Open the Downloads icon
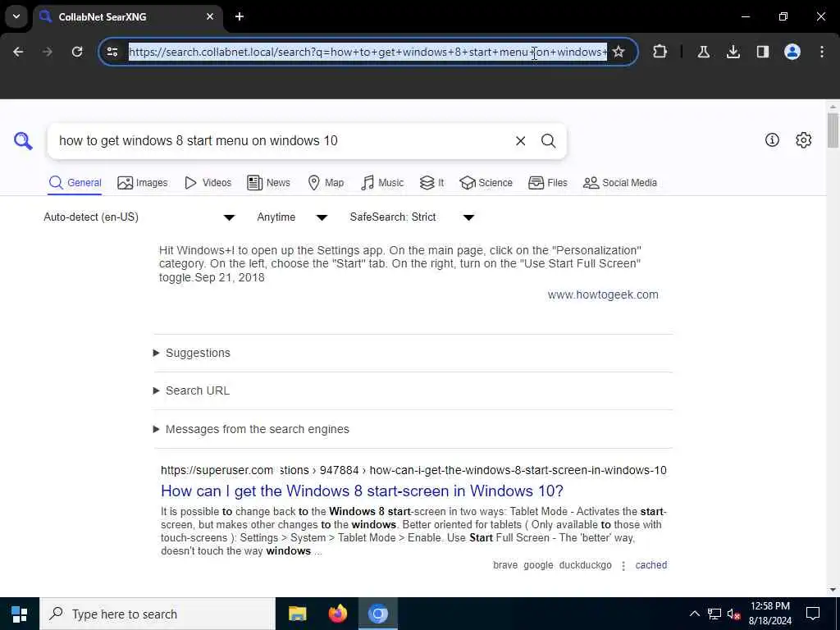The width and height of the screenshot is (840, 630). 733,52
